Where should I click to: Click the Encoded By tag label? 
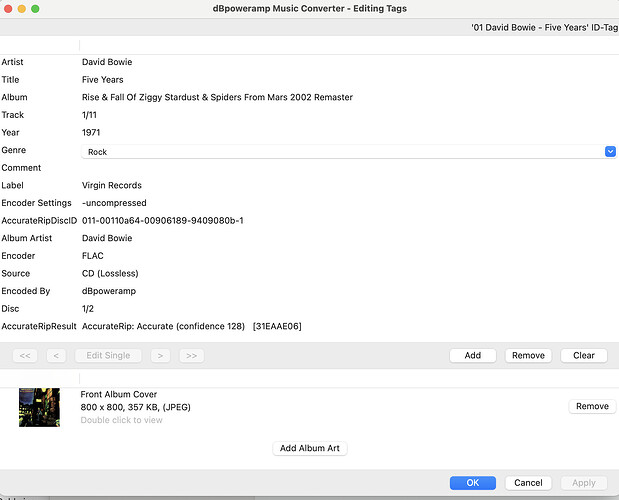tap(26, 291)
